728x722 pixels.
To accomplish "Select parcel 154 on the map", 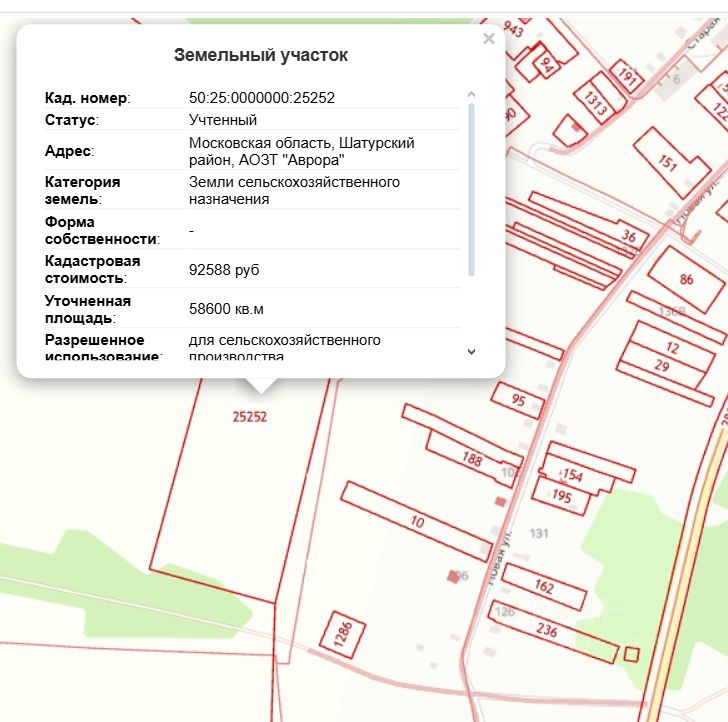I will (574, 474).
